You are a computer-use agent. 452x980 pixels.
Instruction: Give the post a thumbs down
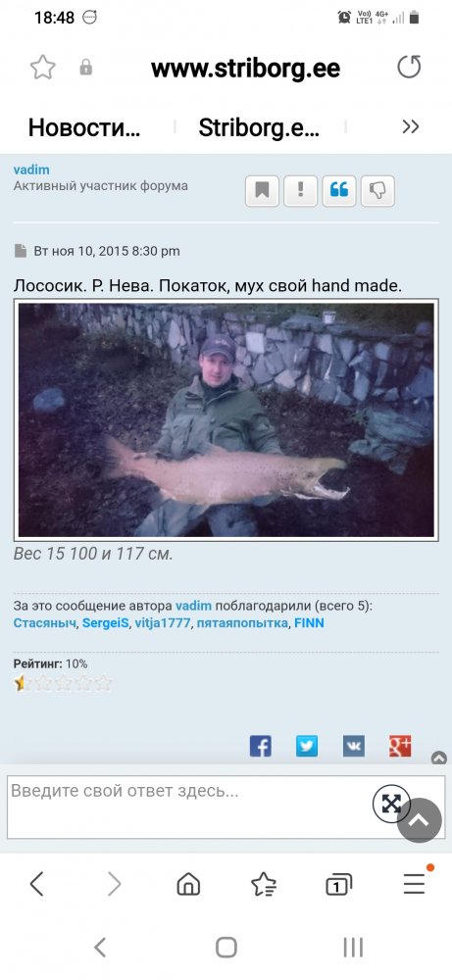tap(377, 191)
